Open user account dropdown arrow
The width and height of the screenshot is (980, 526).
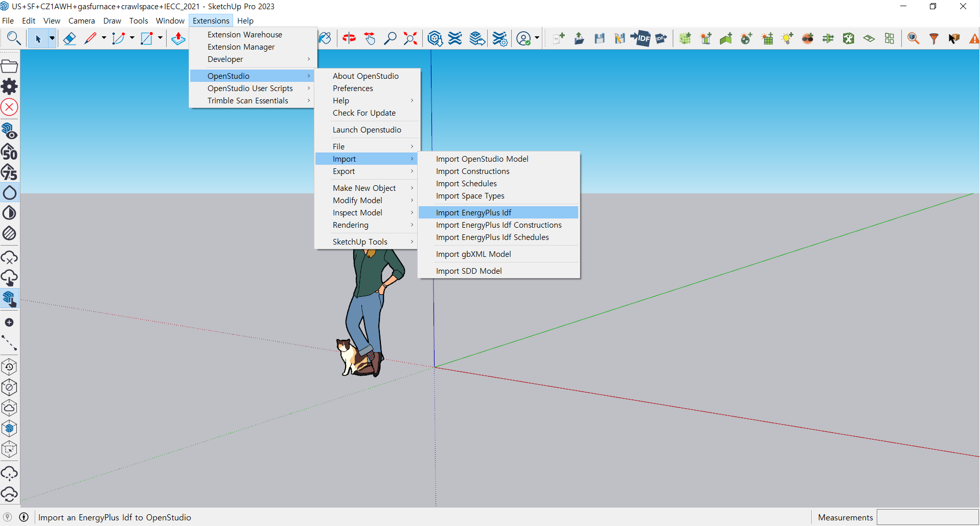tap(537, 38)
